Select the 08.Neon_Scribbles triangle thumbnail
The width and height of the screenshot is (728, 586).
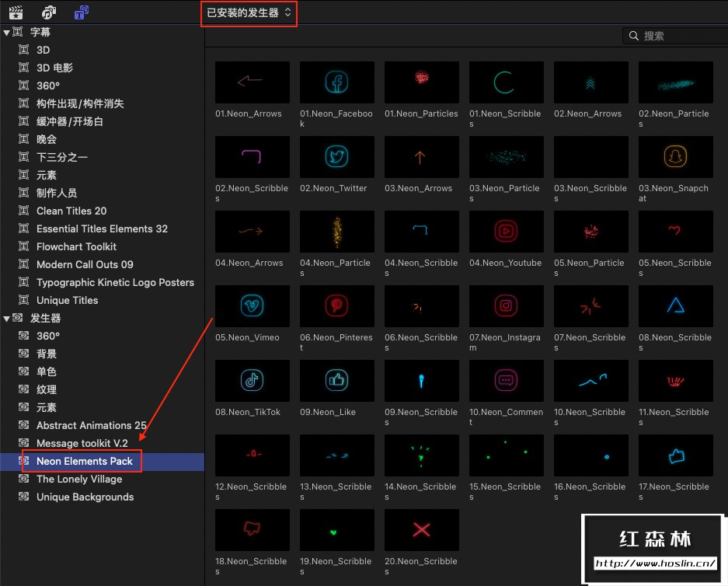coord(675,306)
